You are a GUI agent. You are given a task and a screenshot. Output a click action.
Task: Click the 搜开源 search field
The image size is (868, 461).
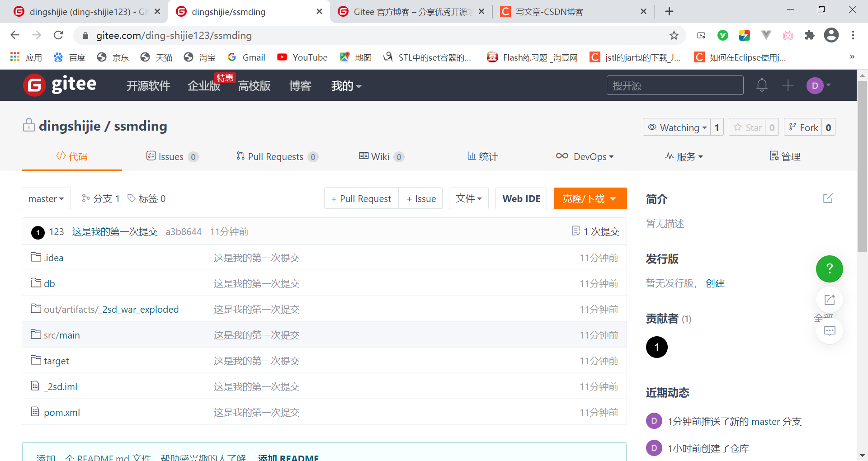point(675,85)
